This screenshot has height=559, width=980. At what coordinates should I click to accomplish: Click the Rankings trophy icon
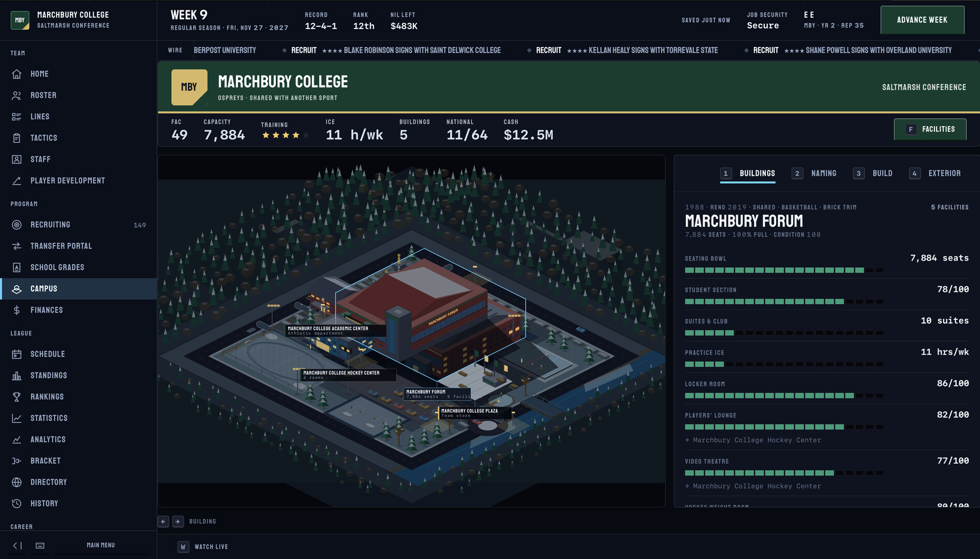[x=17, y=396]
